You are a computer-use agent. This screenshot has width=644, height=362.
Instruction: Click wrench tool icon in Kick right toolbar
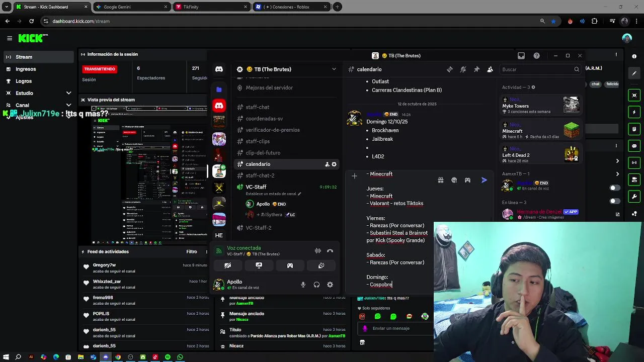(x=634, y=197)
